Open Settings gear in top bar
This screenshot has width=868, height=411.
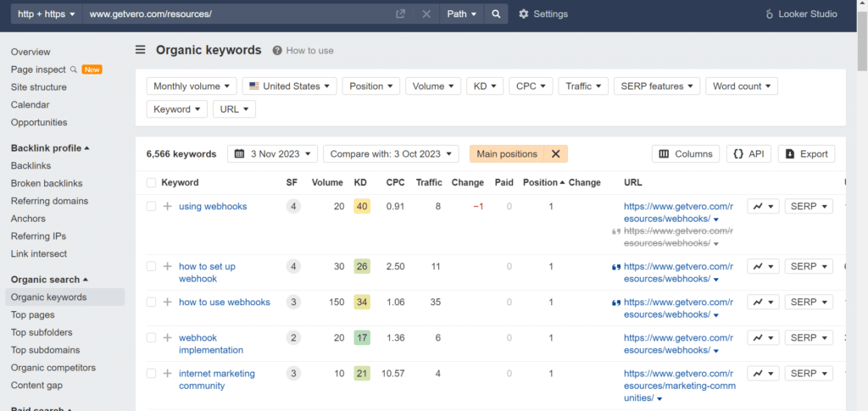[x=543, y=14]
